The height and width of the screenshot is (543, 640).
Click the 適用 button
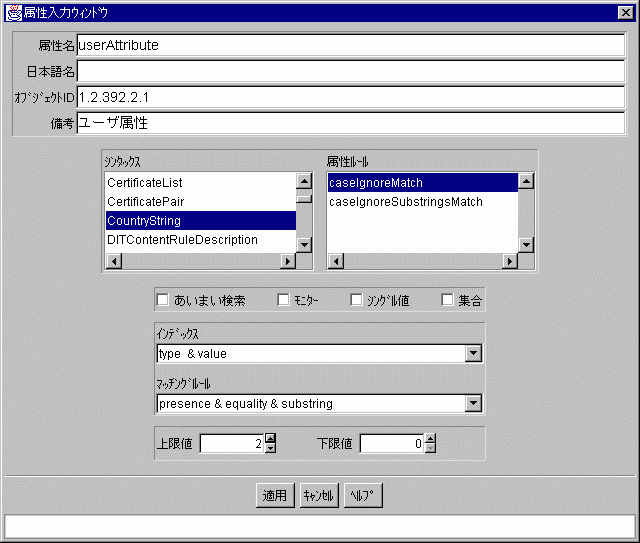[275, 495]
